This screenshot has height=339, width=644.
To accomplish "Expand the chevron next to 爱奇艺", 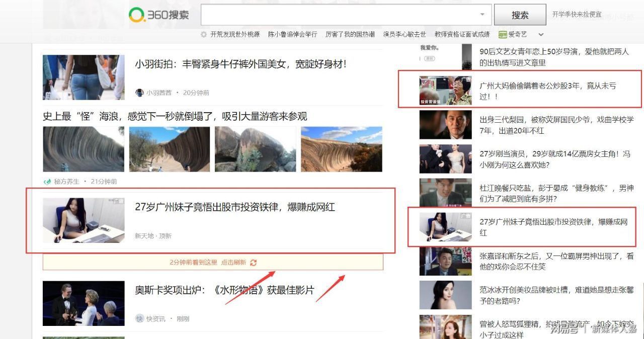I will pyautogui.click(x=540, y=34).
